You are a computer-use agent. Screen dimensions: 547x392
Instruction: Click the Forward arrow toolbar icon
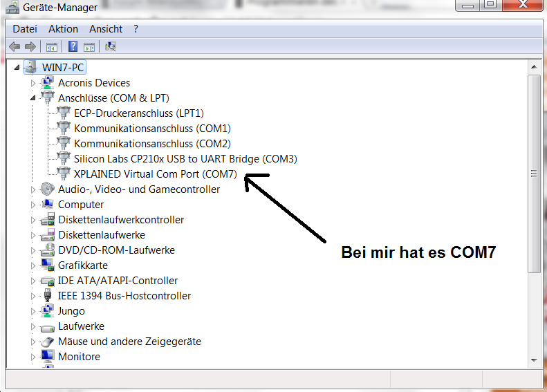pos(30,46)
